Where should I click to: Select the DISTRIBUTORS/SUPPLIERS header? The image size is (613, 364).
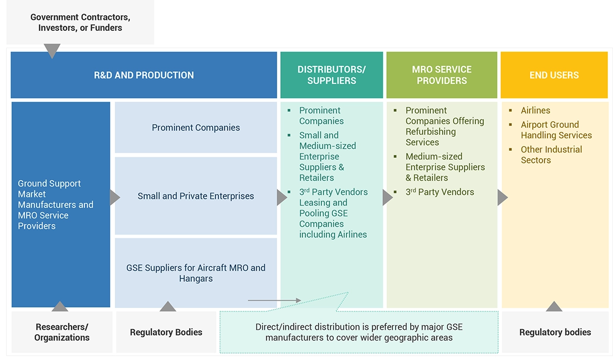pyautogui.click(x=332, y=75)
